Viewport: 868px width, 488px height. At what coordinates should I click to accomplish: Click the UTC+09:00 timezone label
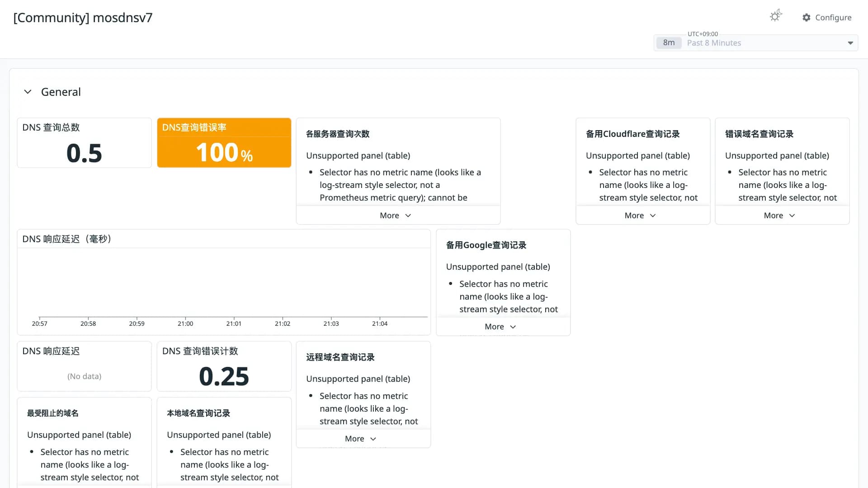click(703, 34)
